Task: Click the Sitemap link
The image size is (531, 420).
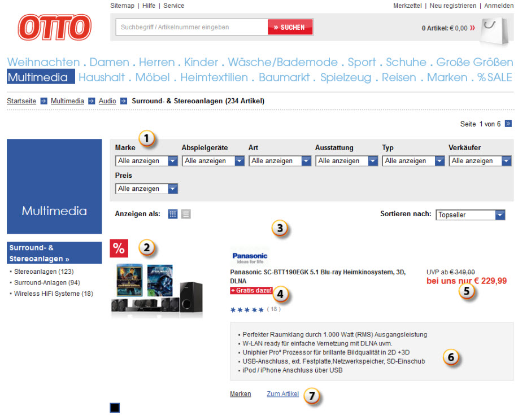Action: (122, 6)
